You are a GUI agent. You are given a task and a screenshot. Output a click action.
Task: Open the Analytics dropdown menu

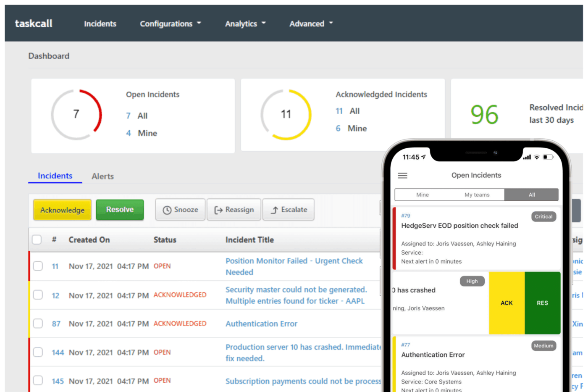click(245, 24)
